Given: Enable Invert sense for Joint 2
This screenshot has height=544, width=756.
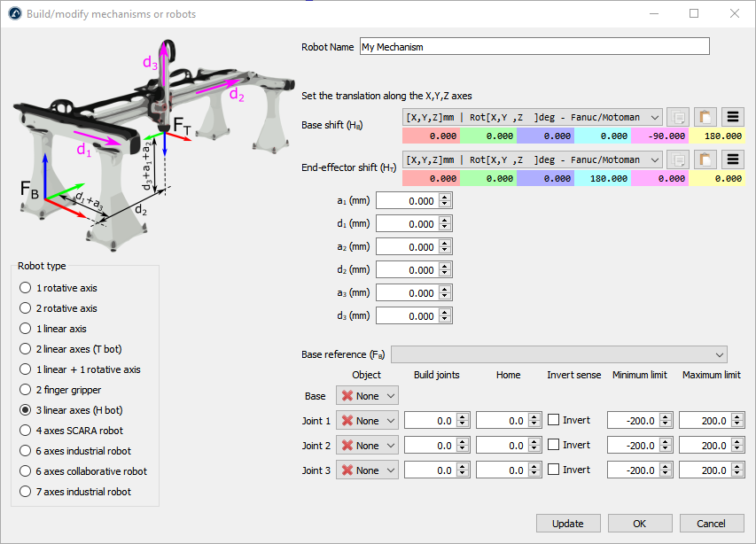Looking at the screenshot, I should coord(553,446).
